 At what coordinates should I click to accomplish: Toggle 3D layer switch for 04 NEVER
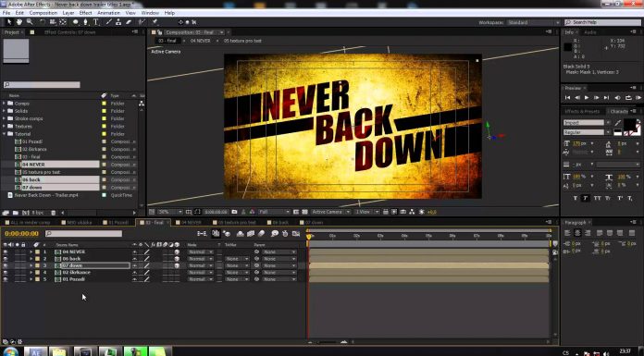[177, 252]
